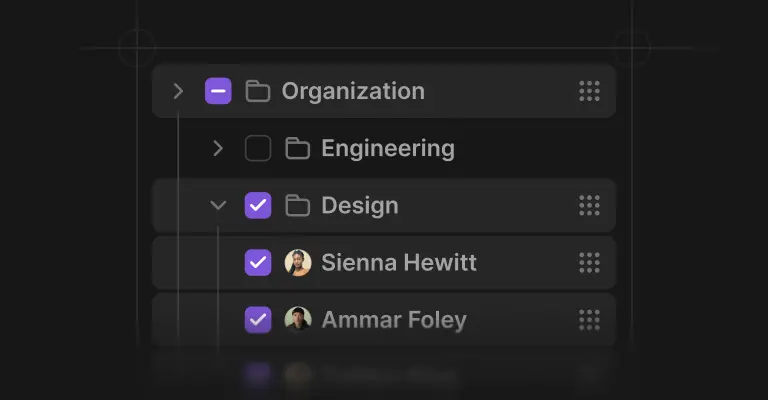Image resolution: width=768 pixels, height=400 pixels.
Task: Select the Organization label
Action: pyautogui.click(x=353, y=92)
